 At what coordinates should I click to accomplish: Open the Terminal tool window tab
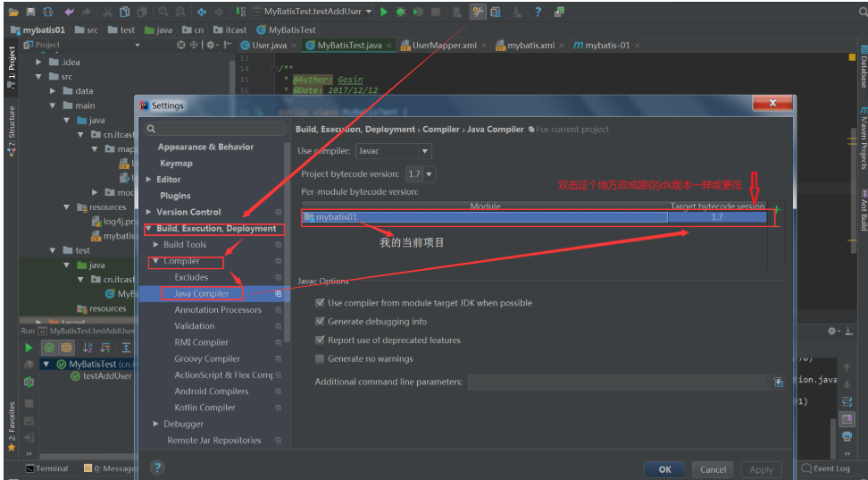(47, 469)
